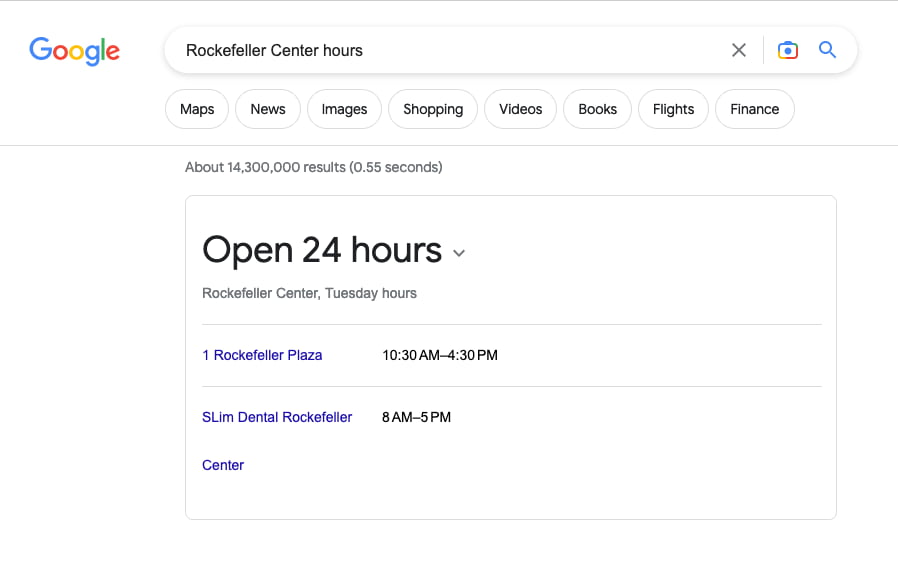Open the Google logo homepage
The height and width of the screenshot is (562, 898).
pyautogui.click(x=74, y=51)
